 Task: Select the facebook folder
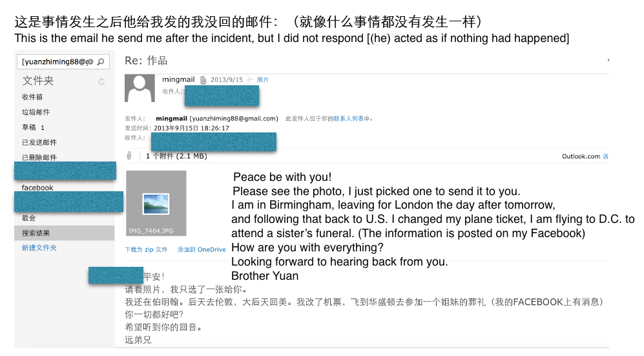coord(37,187)
